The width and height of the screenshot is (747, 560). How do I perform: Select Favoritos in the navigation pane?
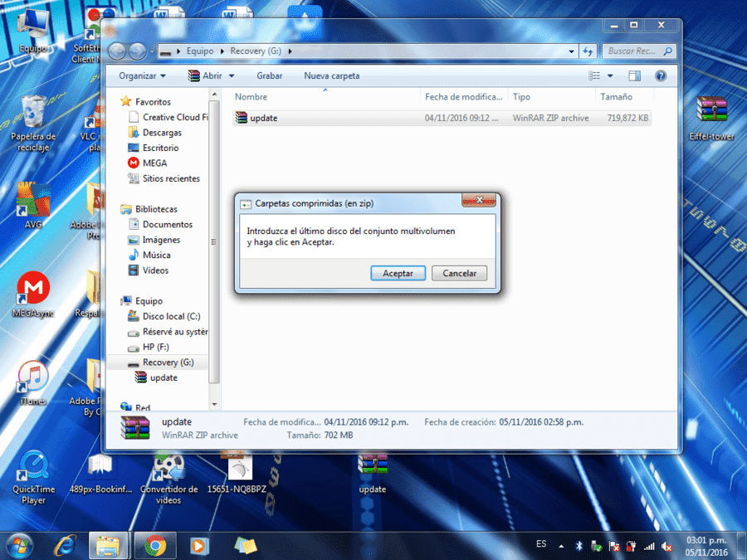(x=153, y=102)
